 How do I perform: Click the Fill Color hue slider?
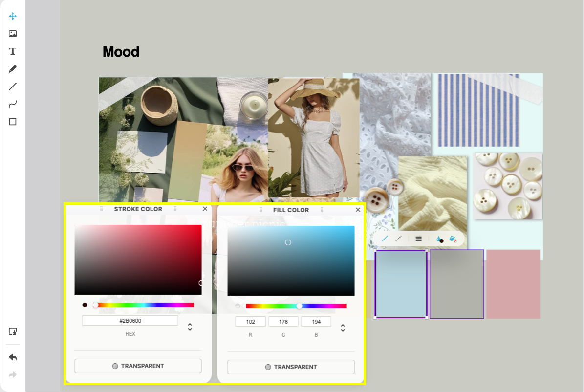tap(297, 306)
